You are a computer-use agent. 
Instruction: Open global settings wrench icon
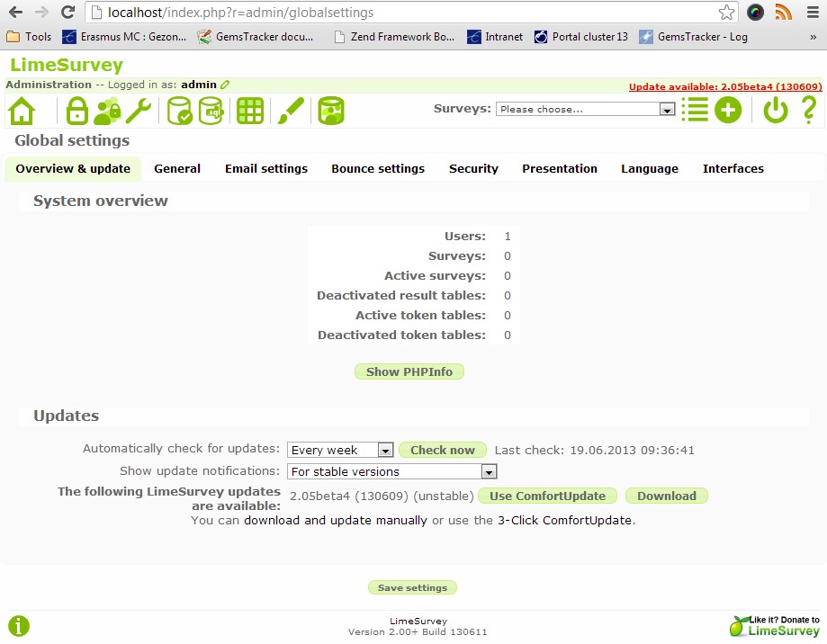tap(139, 111)
